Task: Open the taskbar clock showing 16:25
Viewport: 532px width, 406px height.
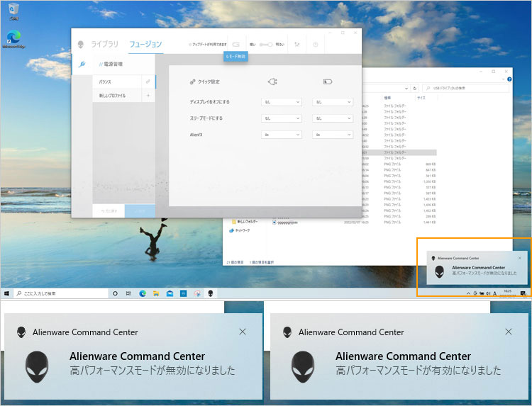Action: (x=508, y=293)
